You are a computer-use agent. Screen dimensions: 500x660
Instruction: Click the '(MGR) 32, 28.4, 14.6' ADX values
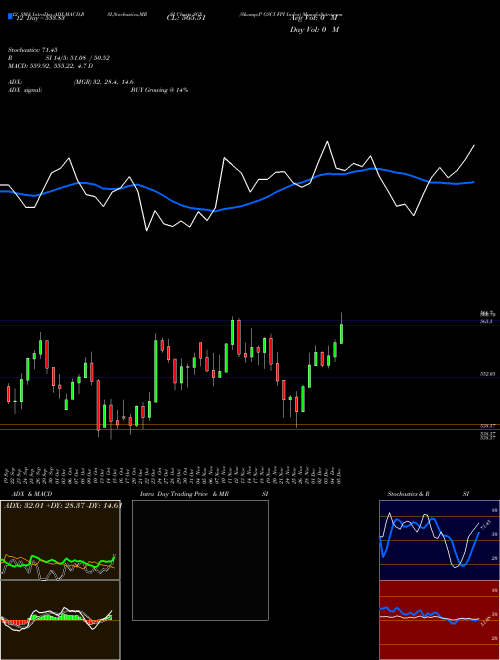coord(104,82)
